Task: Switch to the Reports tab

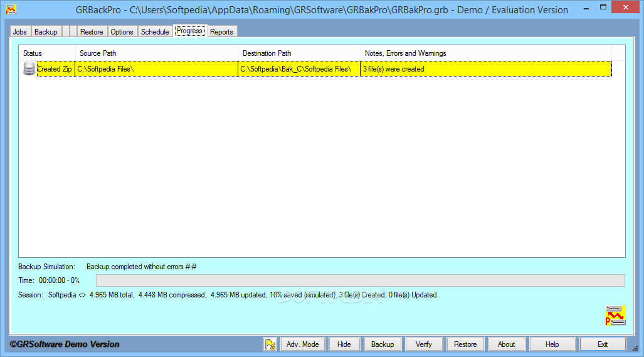Action: [x=222, y=31]
